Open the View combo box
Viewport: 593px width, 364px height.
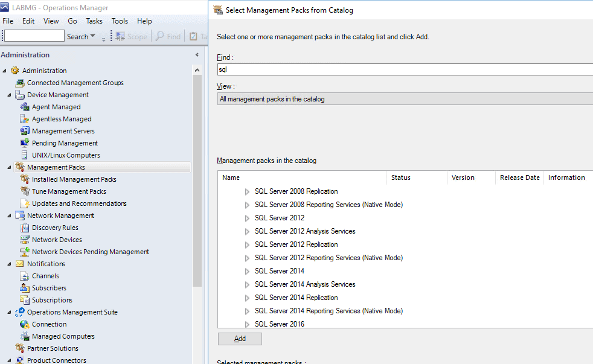coord(405,99)
